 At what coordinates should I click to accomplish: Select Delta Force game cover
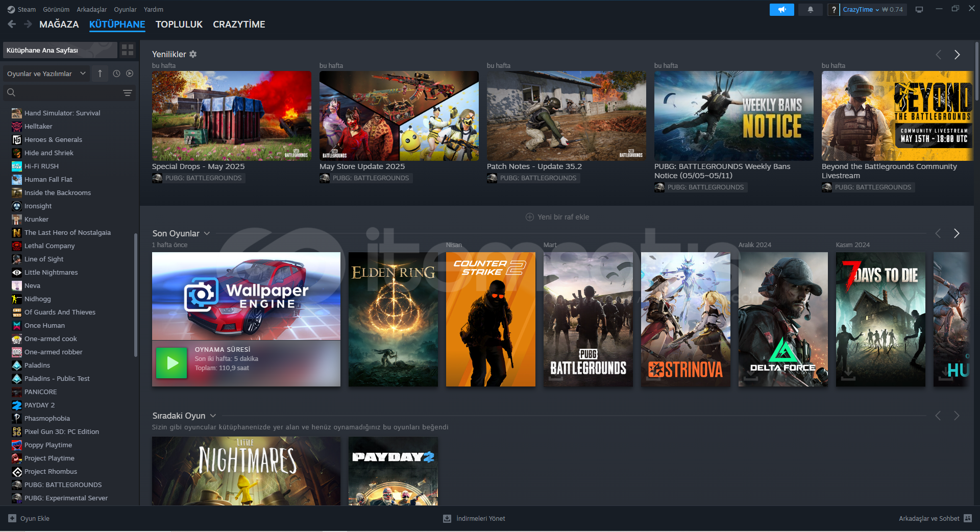pyautogui.click(x=783, y=319)
